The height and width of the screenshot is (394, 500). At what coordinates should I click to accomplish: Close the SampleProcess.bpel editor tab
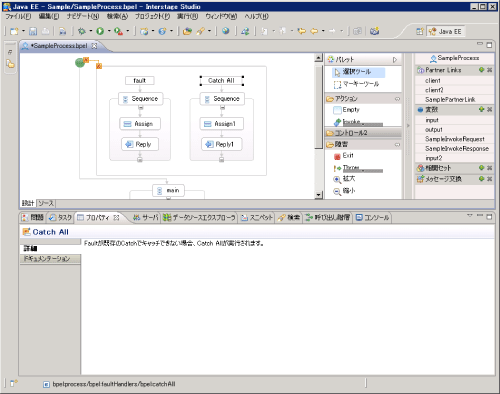pyautogui.click(x=94, y=46)
